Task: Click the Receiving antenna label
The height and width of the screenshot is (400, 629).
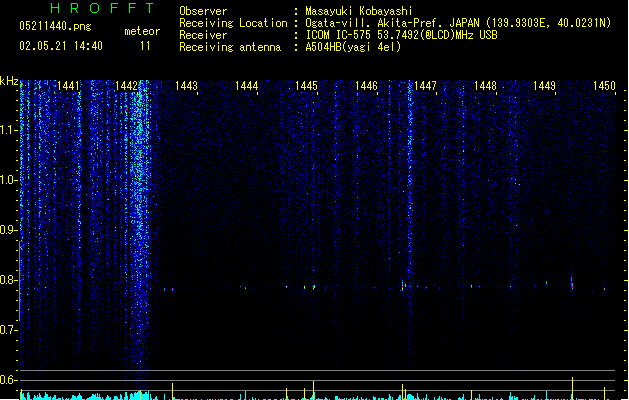Action: click(x=230, y=47)
